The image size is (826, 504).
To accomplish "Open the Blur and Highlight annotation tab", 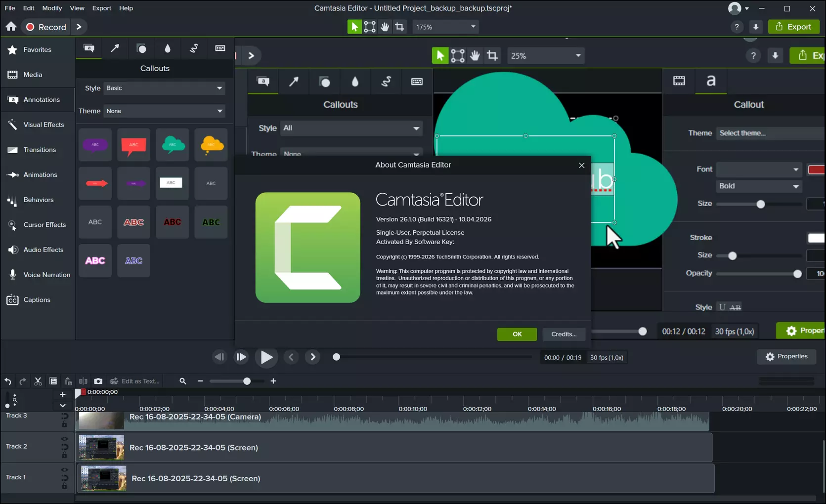I will point(168,48).
